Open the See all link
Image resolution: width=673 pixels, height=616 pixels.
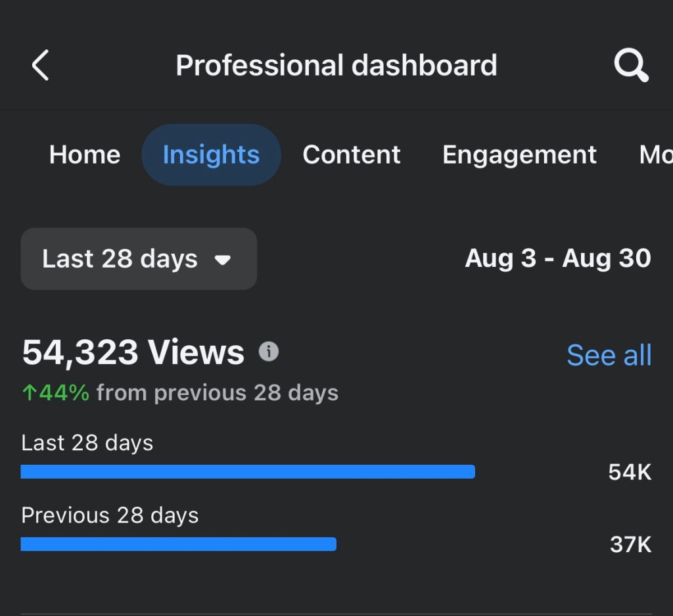[x=609, y=356]
